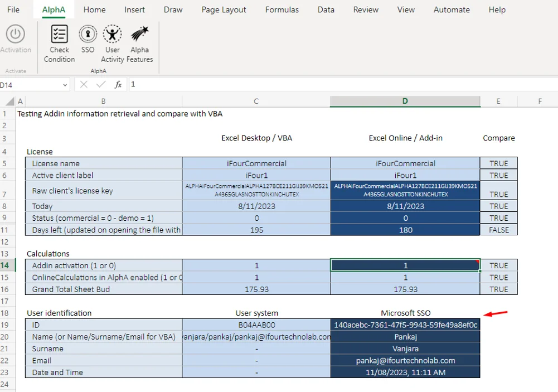Select the '11/08/2023, 11:11 AM' cell

405,372
